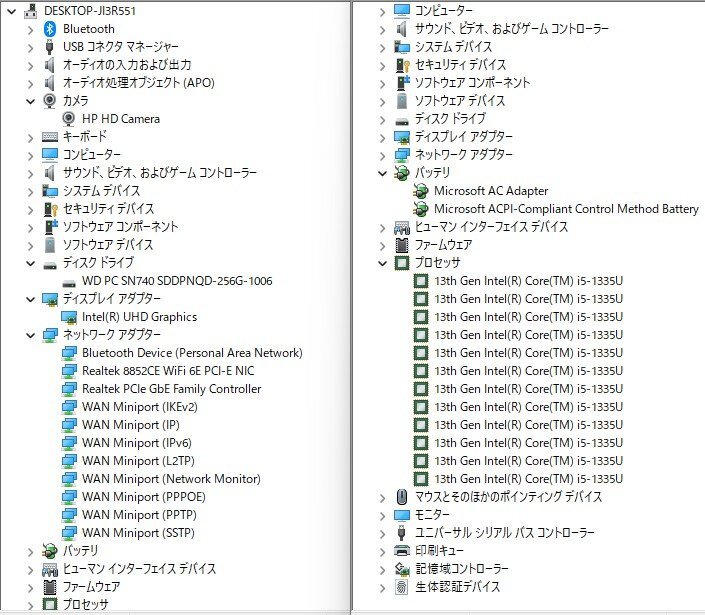705x615 pixels.
Task: Expand the マウスとそのほかのポインティング デバイス category
Action: tap(382, 498)
